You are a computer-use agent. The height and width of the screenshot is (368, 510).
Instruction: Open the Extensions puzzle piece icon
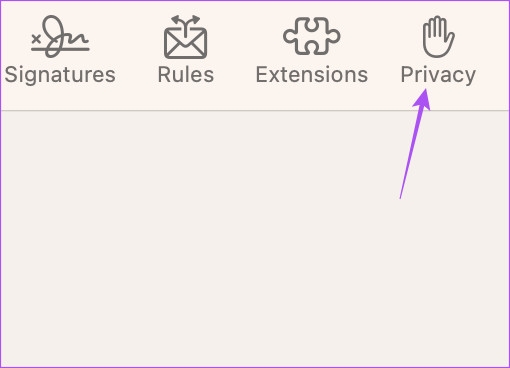click(x=312, y=36)
